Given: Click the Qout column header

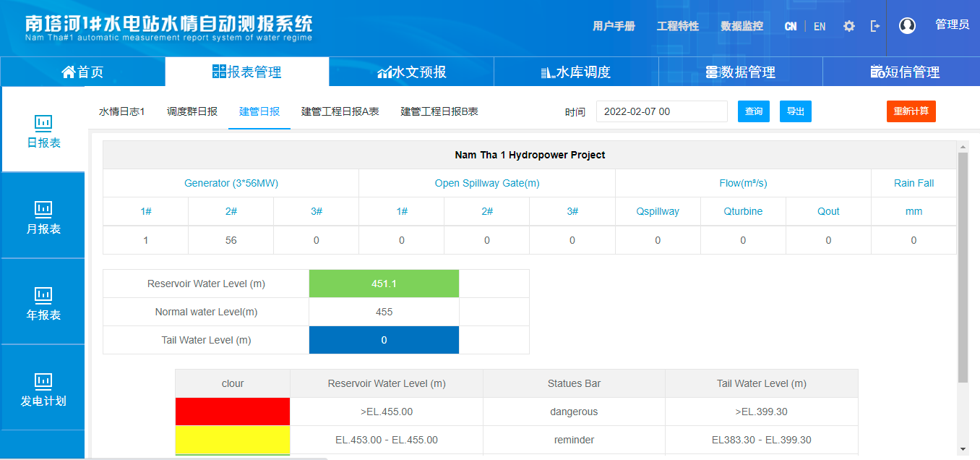Looking at the screenshot, I should (x=828, y=211).
